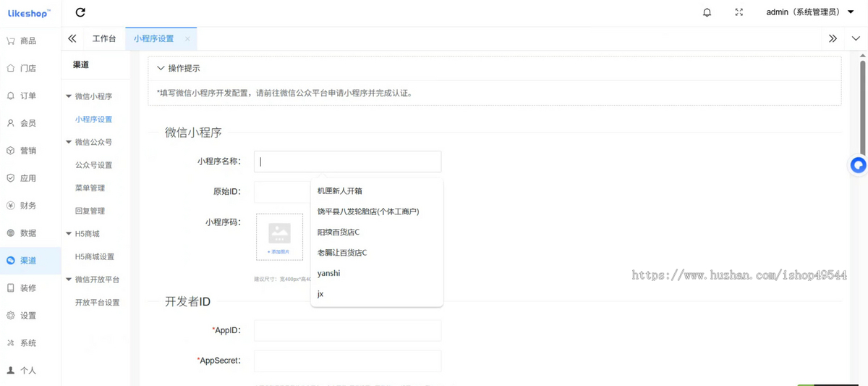868x386 pixels.
Task: Open 小程序设置 in channel menu
Action: 94,119
